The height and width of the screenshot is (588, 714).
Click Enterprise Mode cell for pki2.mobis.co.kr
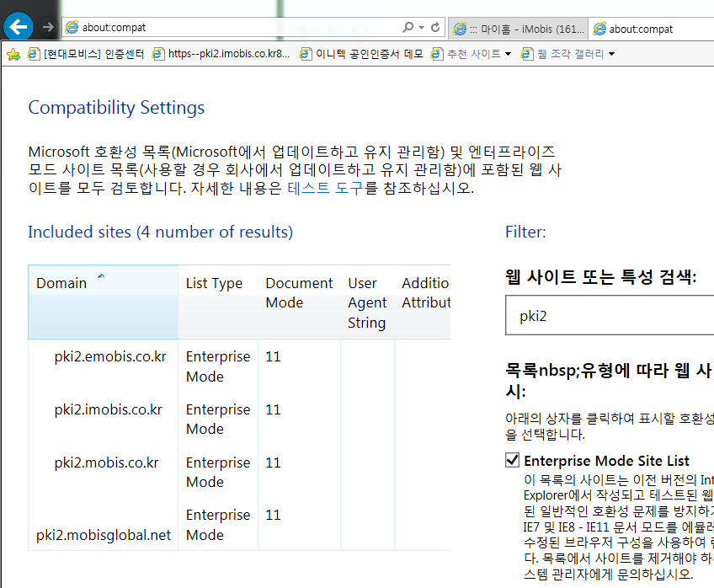pyautogui.click(x=218, y=472)
